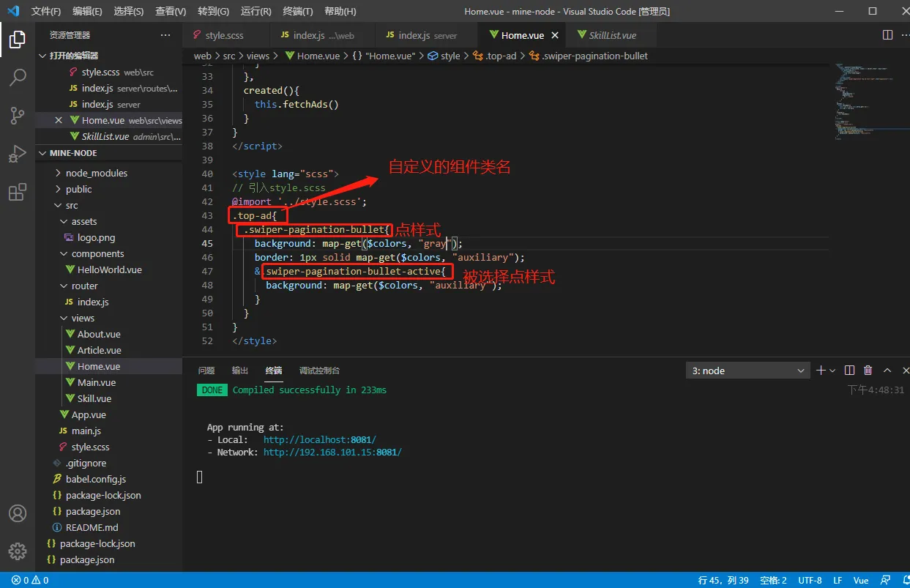Open the terminal selector dropdown '3: node'

(748, 371)
